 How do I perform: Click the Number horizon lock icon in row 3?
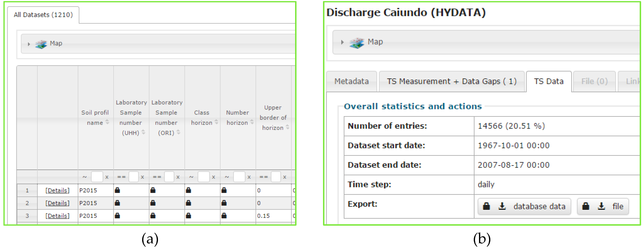tap(224, 216)
